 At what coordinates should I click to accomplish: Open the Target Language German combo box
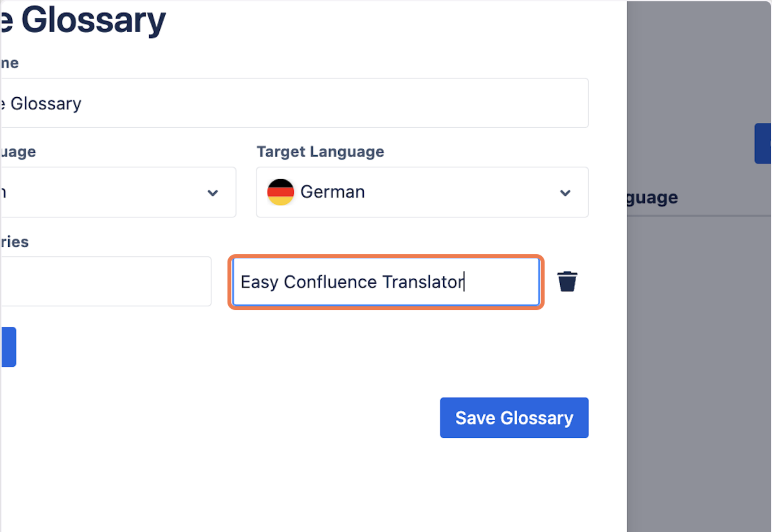pyautogui.click(x=422, y=192)
